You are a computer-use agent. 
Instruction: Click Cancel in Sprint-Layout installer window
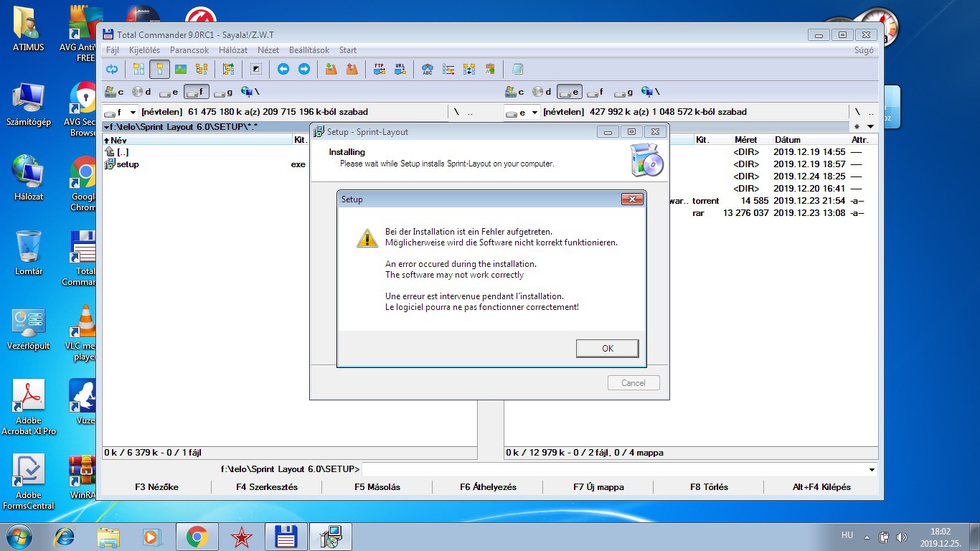click(633, 383)
